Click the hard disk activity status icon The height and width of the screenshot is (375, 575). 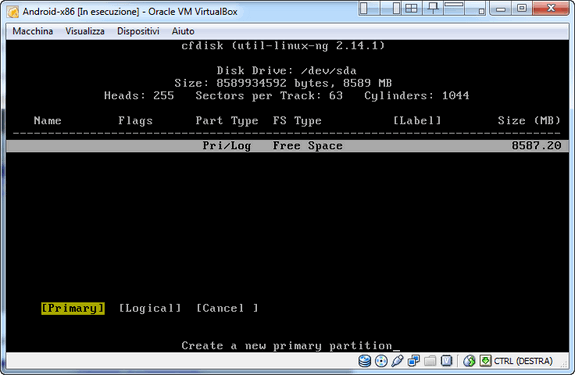365,361
